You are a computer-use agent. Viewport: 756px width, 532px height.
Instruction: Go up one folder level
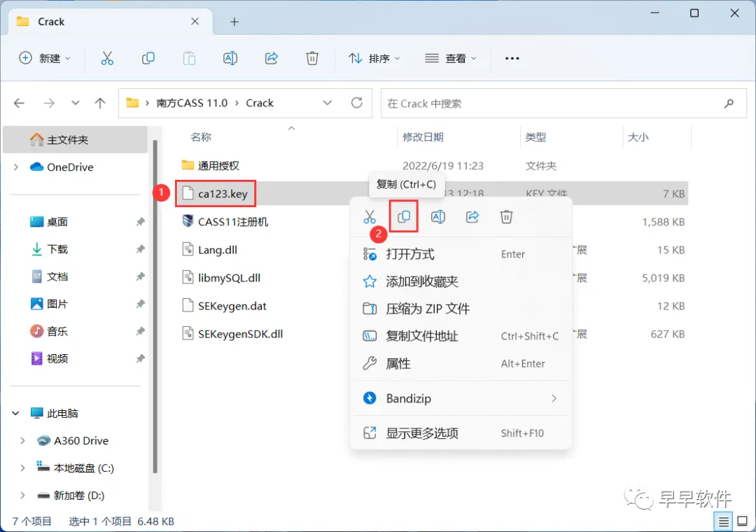pos(100,103)
